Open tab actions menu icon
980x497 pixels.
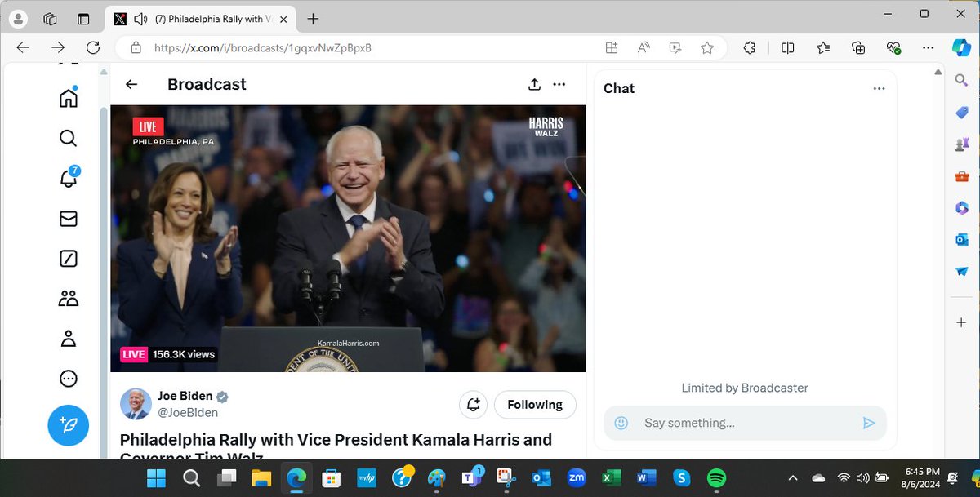pyautogui.click(x=83, y=19)
